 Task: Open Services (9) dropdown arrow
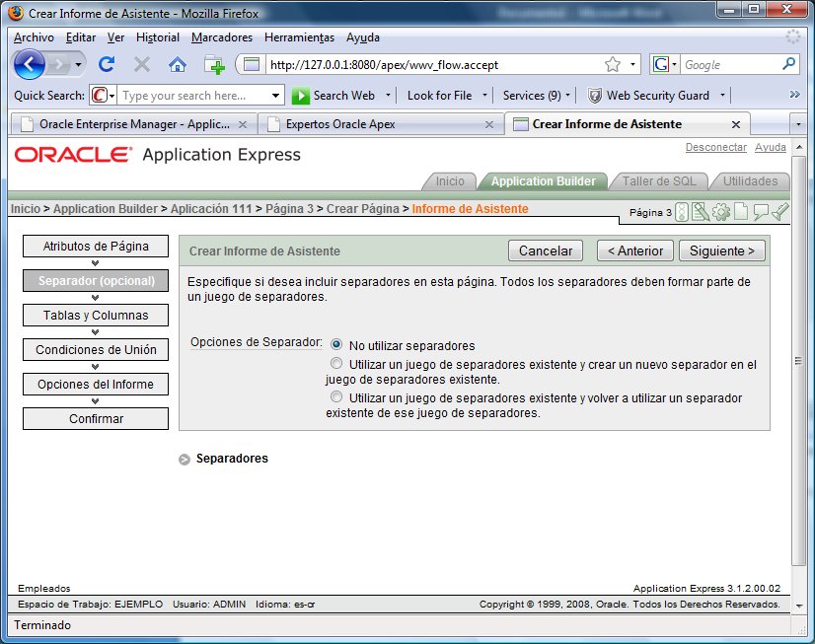point(567,95)
